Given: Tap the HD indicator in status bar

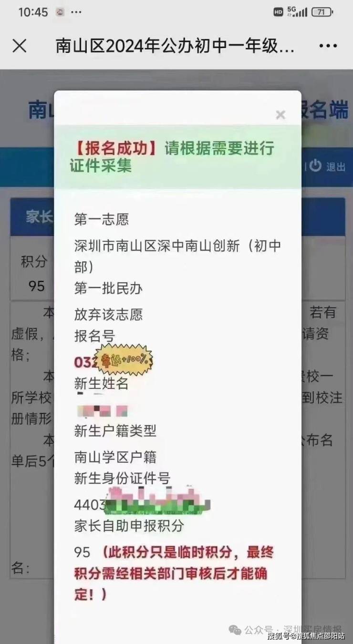Looking at the screenshot, I should (279, 12).
